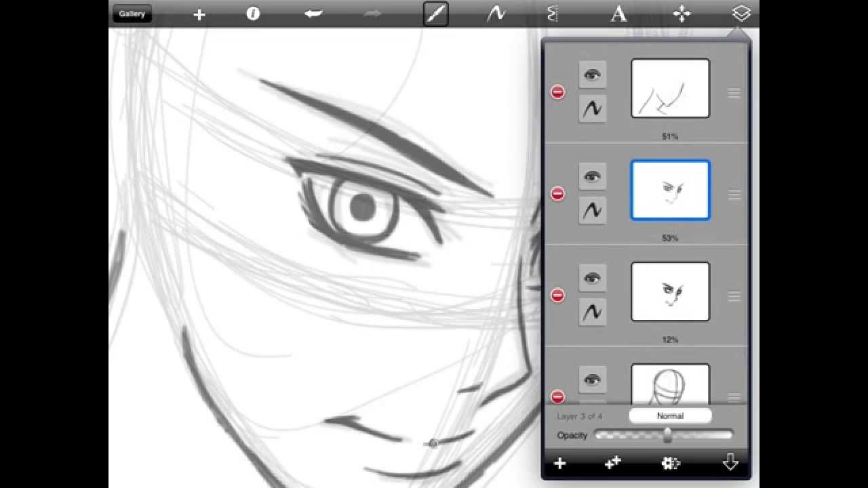Select the zigzag squiggle tool in the toolbar
The image size is (868, 488).
[553, 14]
